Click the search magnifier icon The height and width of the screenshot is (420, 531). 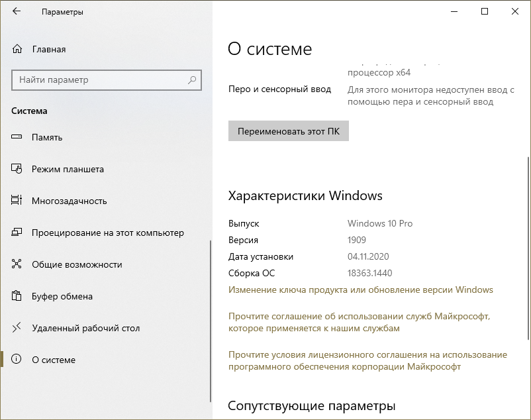192,80
